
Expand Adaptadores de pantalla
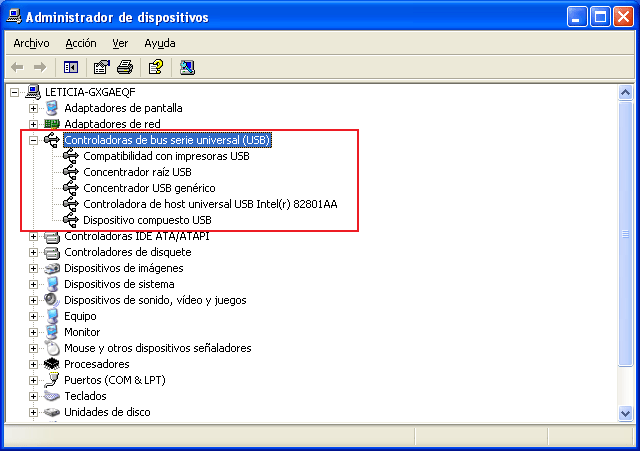click(x=33, y=108)
